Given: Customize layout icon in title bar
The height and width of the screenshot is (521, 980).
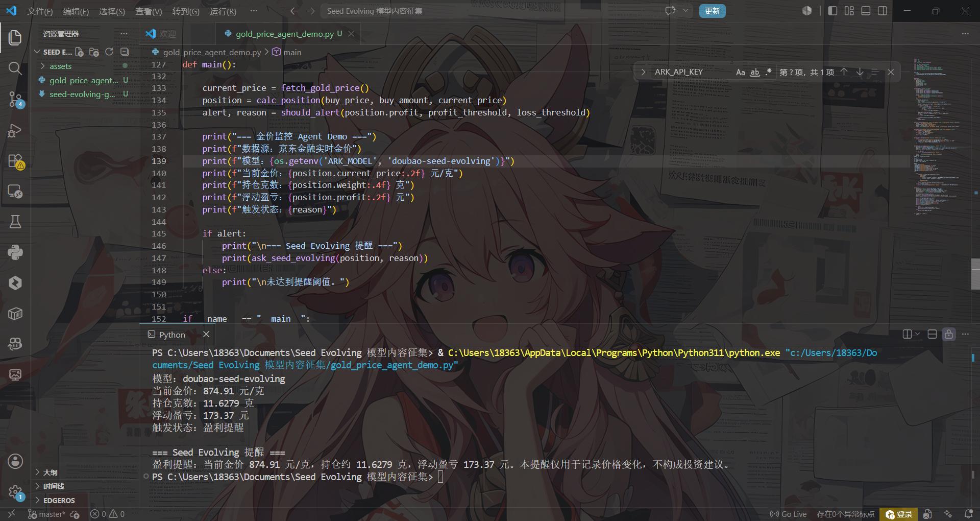Looking at the screenshot, I should pos(849,11).
